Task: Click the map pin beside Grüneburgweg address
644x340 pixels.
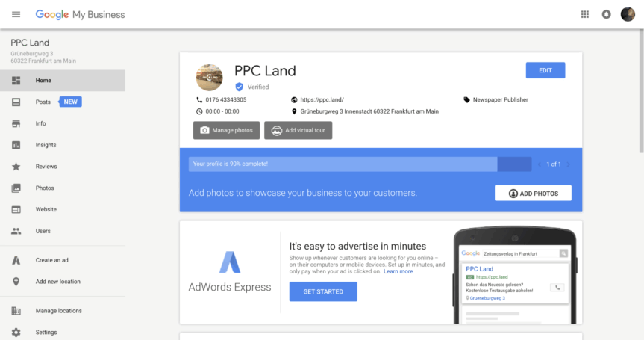Action: point(294,111)
